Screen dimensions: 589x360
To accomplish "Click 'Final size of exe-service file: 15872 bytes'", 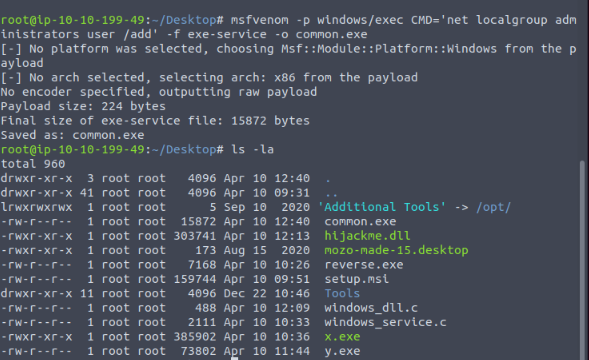I will click(x=155, y=121).
